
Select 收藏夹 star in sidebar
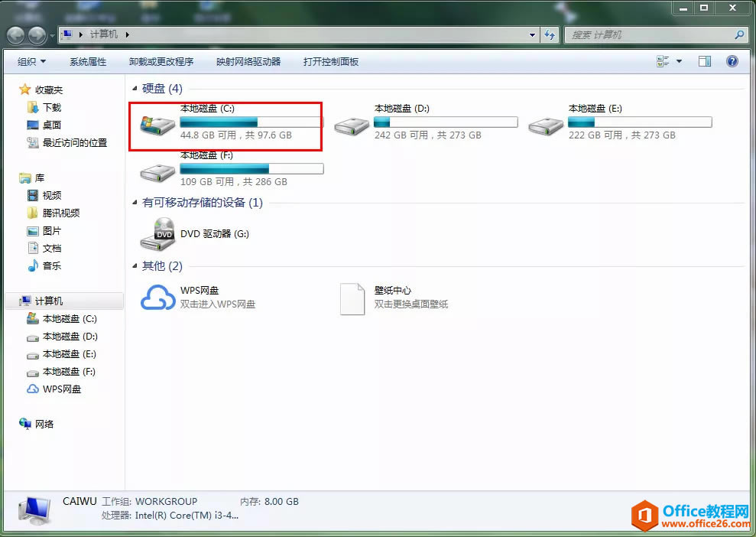24,89
